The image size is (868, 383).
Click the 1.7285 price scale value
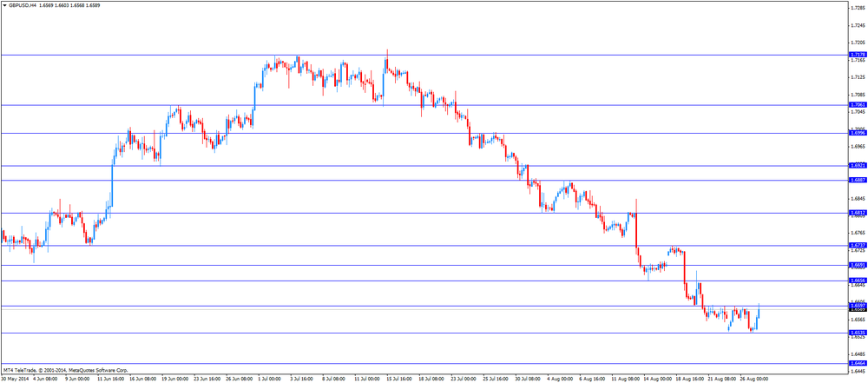coord(858,8)
